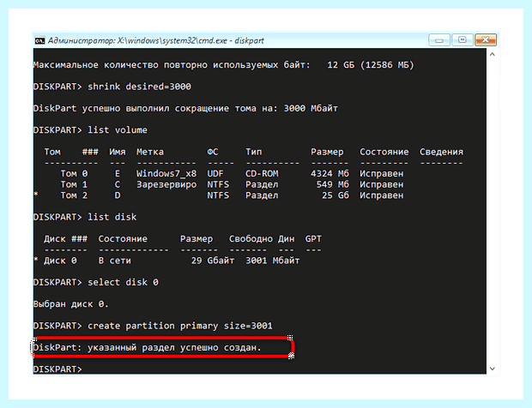
Task: Click the last empty DISKPART> prompt
Action: 57,369
